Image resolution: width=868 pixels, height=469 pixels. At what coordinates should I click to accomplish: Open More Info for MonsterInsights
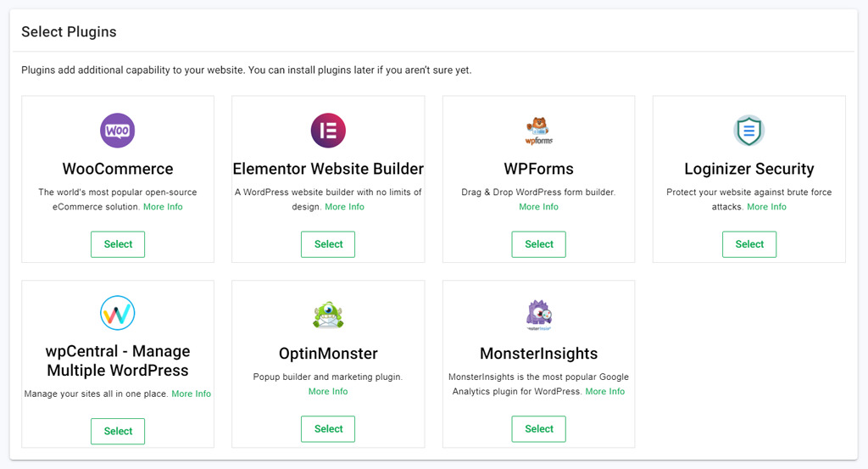[605, 392]
